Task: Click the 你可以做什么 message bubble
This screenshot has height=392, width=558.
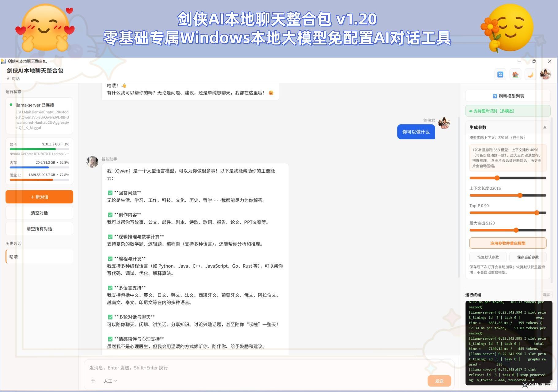Action: coord(416,132)
